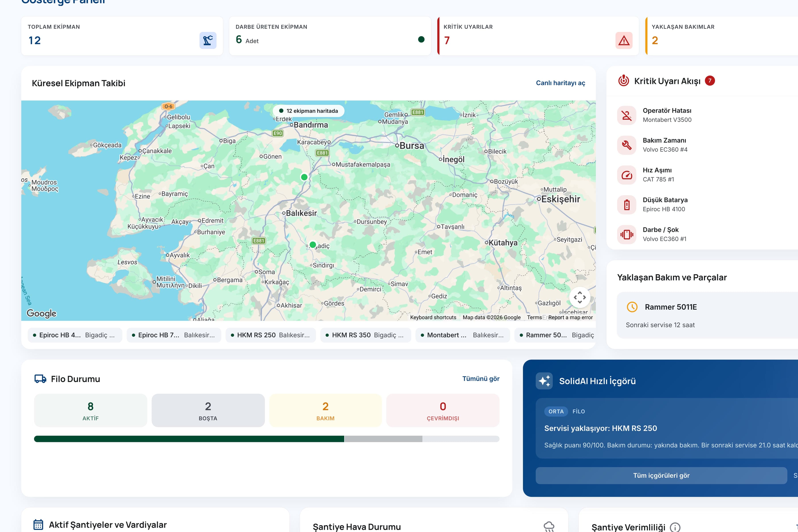Click the Düşük Batarya battery icon
The height and width of the screenshot is (532, 798).
[x=627, y=205]
